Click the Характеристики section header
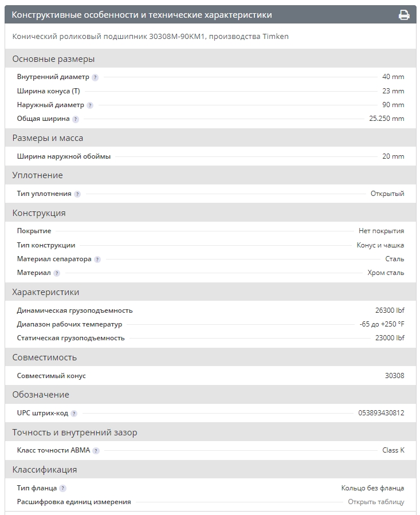 click(x=46, y=292)
